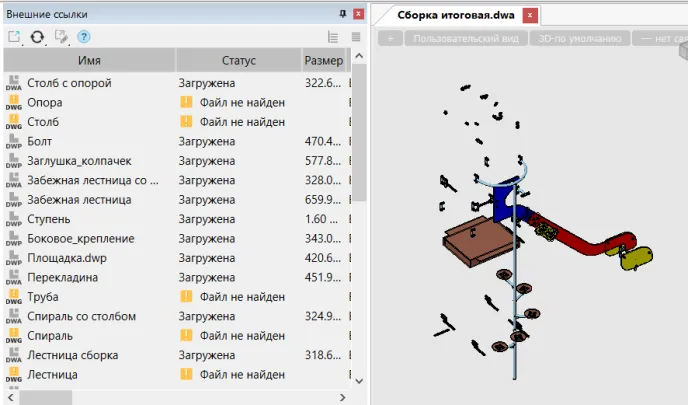This screenshot has height=405, width=688.
Task: Pin the Внешние ссылки panel
Action: [x=342, y=14]
